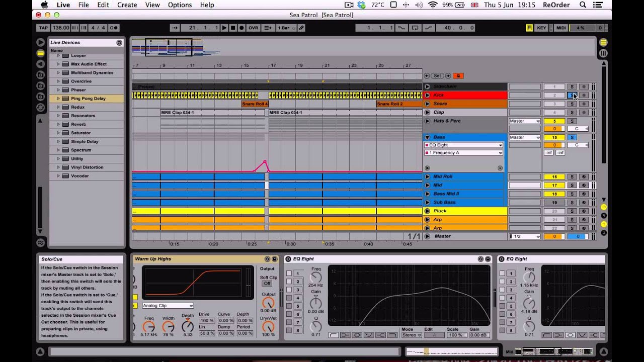Open the Master track 1/2 output dropdown
Screen dimensions: 644x362
coord(525,236)
